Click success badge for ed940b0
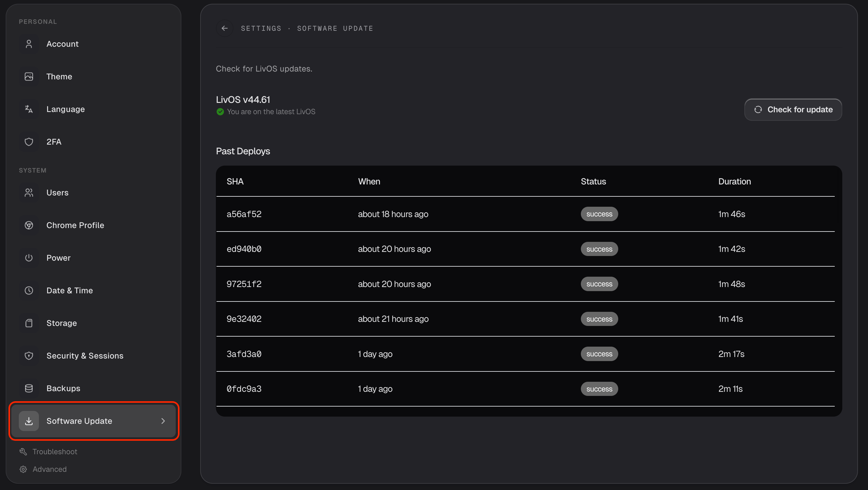This screenshot has width=868, height=490. click(x=599, y=249)
